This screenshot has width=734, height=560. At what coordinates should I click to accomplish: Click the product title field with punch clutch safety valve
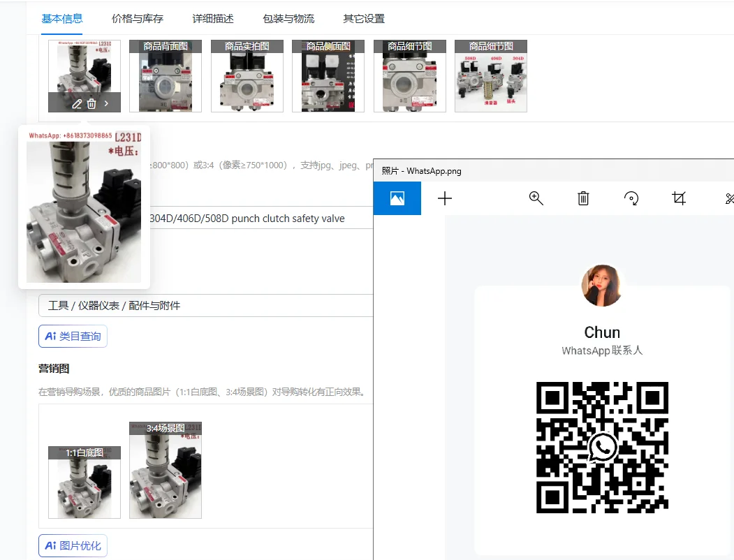click(260, 218)
